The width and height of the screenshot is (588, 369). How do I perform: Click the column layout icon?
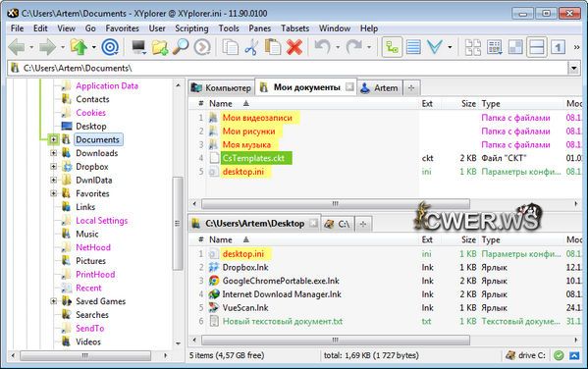click(x=495, y=47)
